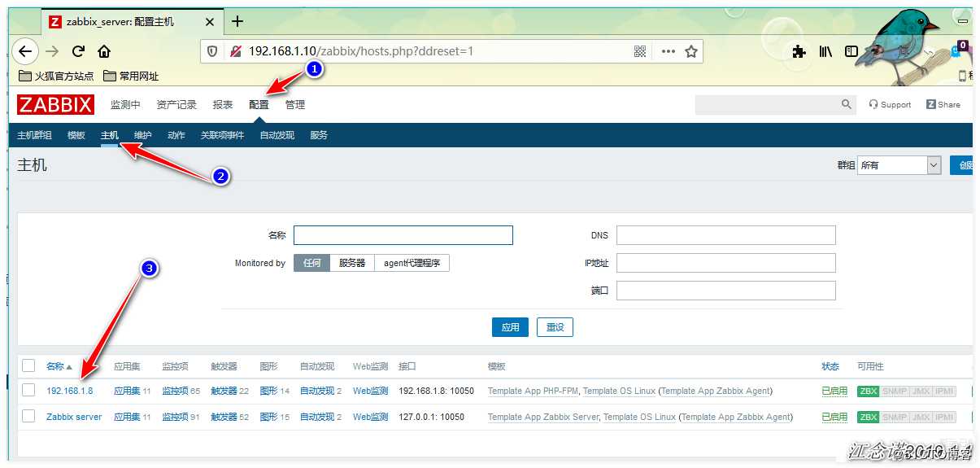Open the Zabbix server host link
Image resolution: width=980 pixels, height=468 pixels.
coord(74,417)
